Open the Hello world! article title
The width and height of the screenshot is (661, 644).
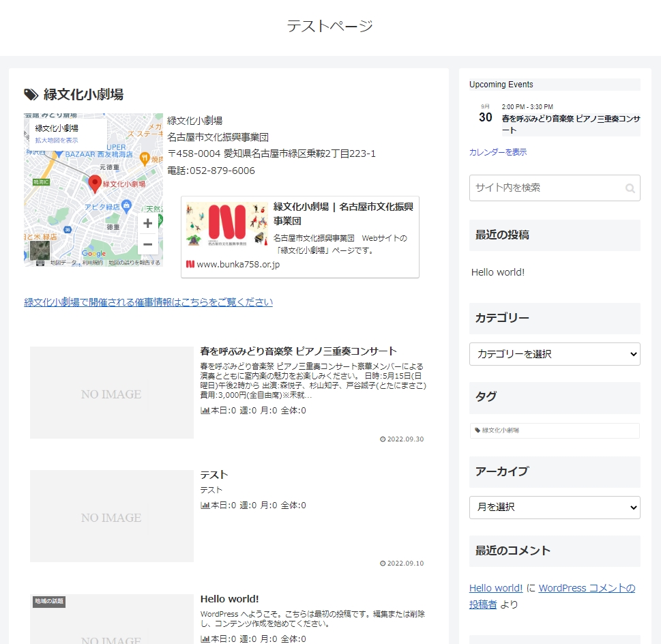(x=229, y=599)
